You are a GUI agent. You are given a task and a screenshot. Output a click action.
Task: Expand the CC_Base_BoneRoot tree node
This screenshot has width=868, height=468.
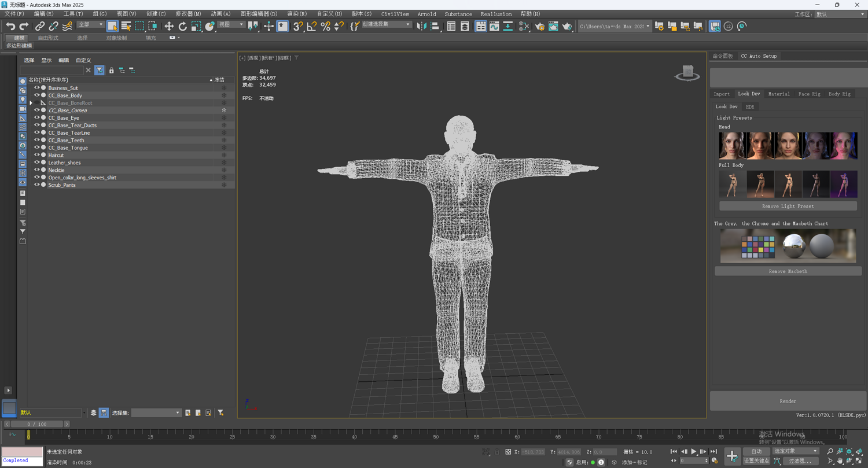(x=31, y=103)
